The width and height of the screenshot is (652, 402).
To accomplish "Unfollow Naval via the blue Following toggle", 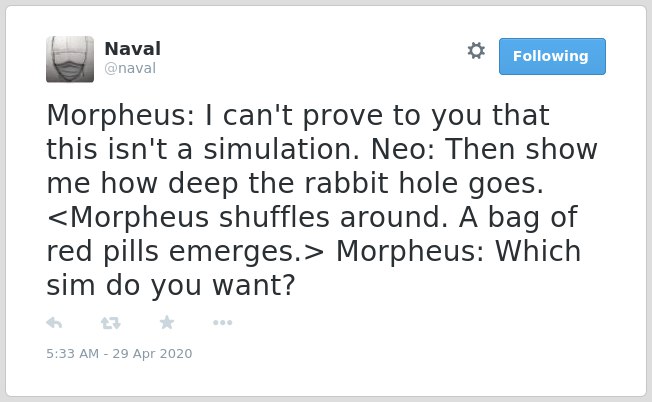I will coord(552,57).
